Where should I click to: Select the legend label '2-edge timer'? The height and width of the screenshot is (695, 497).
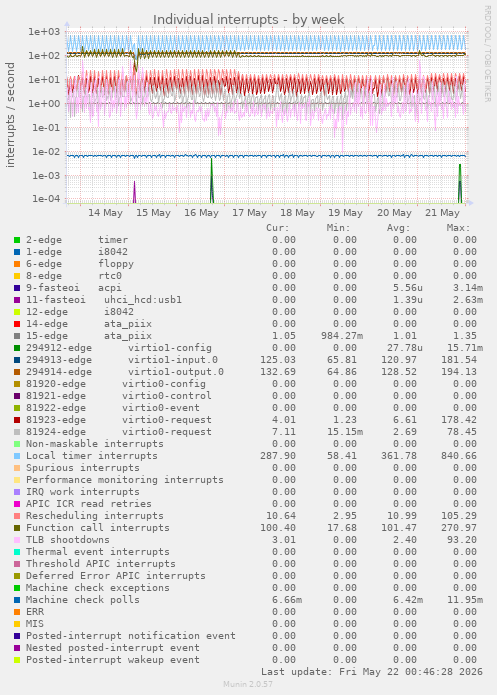coord(77,240)
